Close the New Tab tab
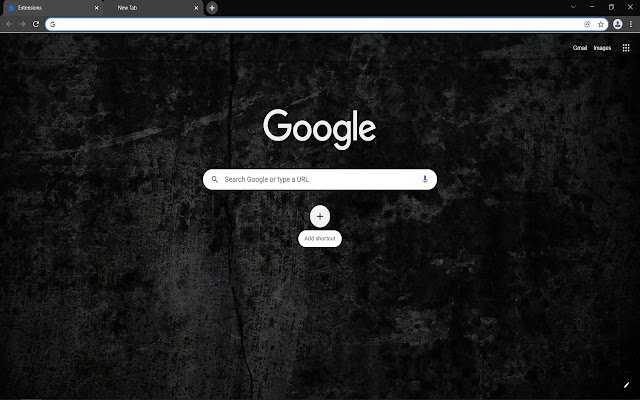The image size is (640, 400). 196,8
